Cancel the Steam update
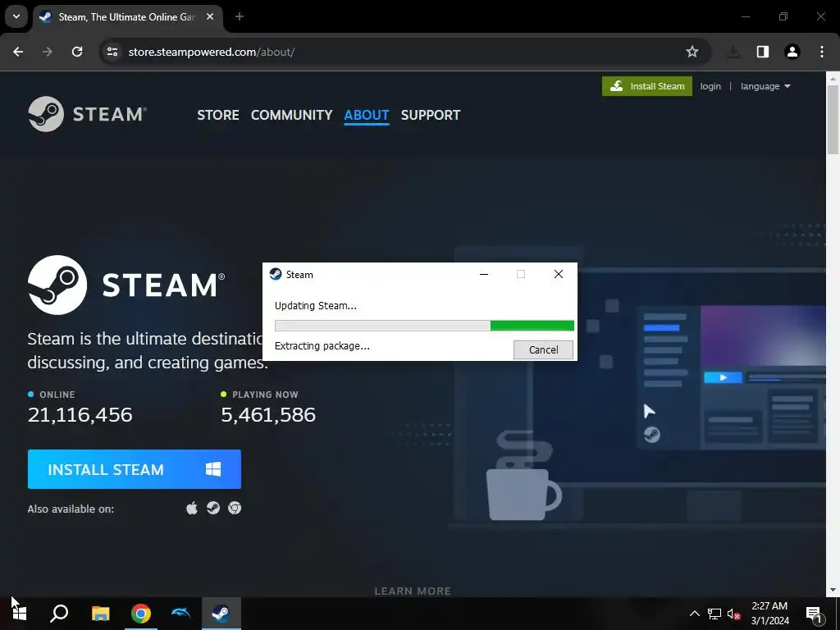Screen dimensions: 840x630 pyautogui.click(x=543, y=349)
